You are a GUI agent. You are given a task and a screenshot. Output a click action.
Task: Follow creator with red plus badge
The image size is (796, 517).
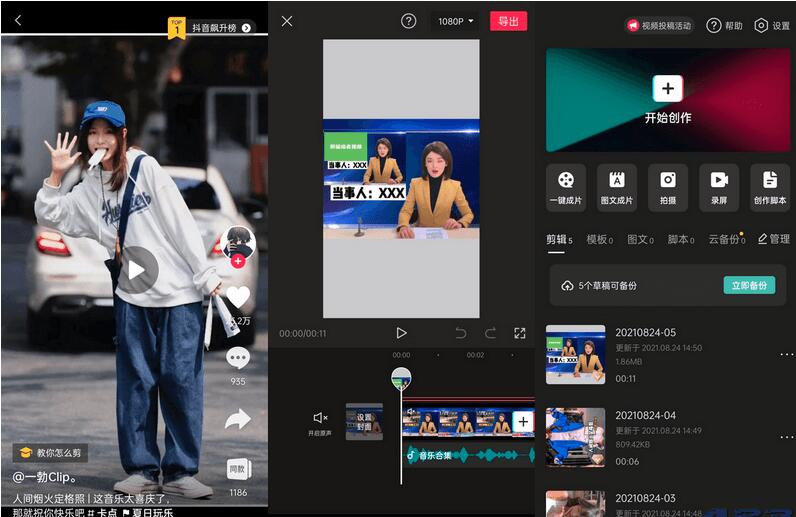(238, 261)
